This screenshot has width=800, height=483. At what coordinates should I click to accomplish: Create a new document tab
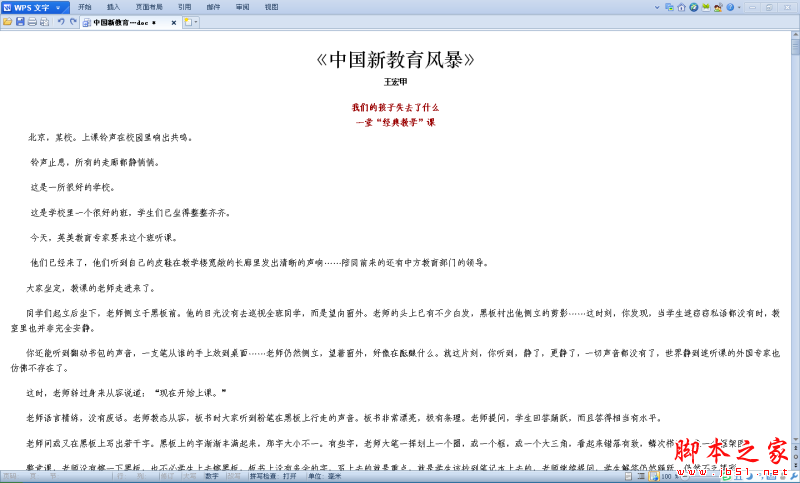click(x=188, y=22)
